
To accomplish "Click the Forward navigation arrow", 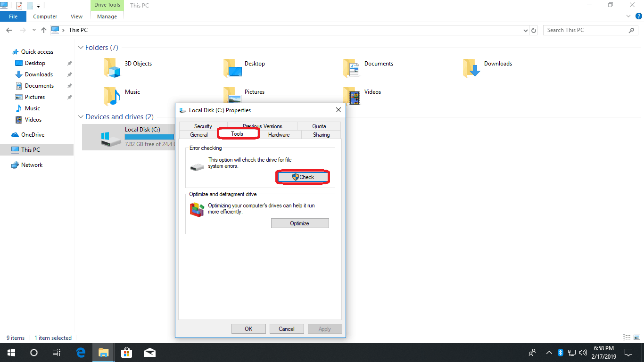I will [x=22, y=30].
